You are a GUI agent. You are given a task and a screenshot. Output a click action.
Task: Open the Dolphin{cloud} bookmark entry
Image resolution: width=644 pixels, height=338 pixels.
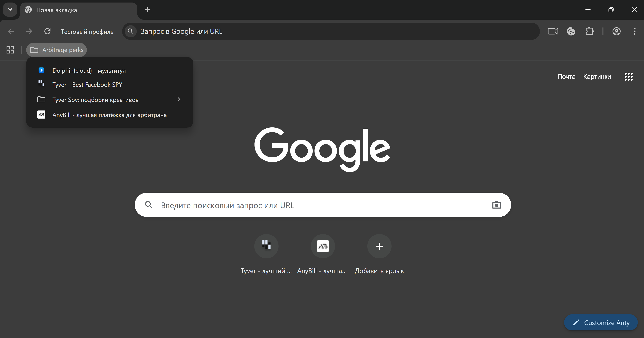(89, 70)
